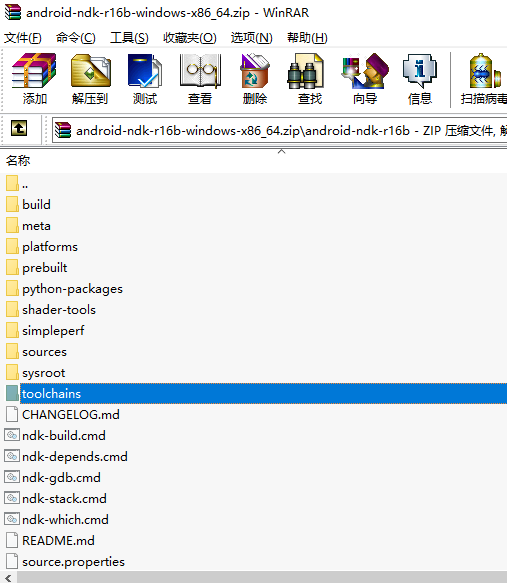Select the platforms folder
Screen dimensions: 507x583
pos(254,247)
